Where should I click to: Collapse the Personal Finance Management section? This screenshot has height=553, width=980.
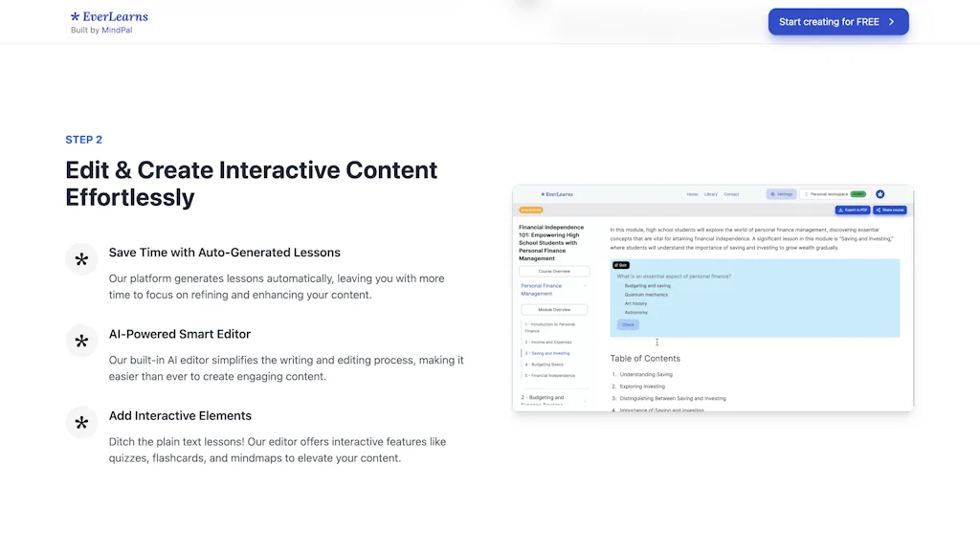[586, 285]
